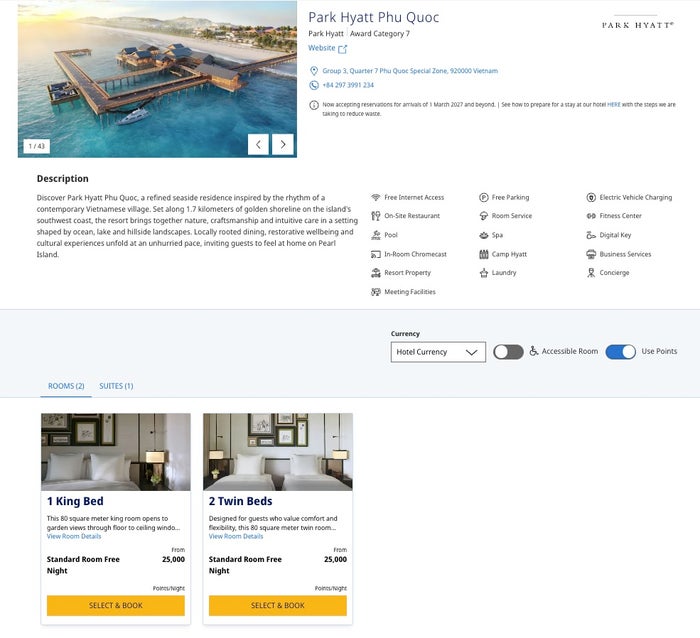
Task: Click the Fitness Center dumbbell icon
Action: (x=591, y=216)
